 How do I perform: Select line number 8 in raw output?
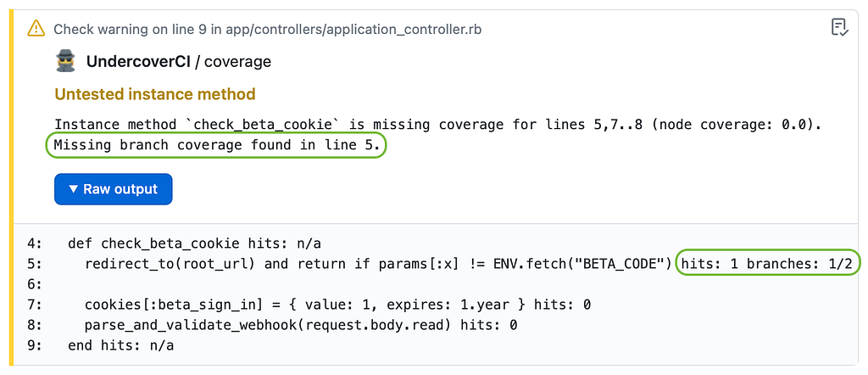[x=33, y=325]
